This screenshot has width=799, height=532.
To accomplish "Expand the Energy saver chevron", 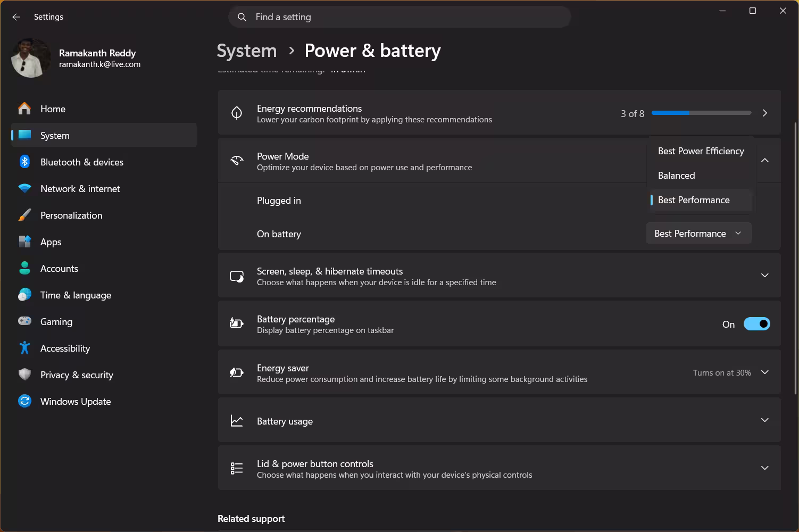I will click(764, 372).
